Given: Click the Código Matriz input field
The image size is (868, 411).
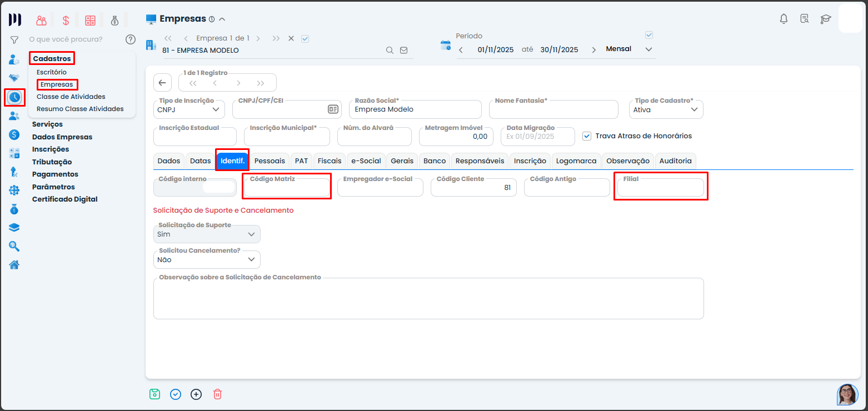Looking at the screenshot, I should tap(287, 189).
